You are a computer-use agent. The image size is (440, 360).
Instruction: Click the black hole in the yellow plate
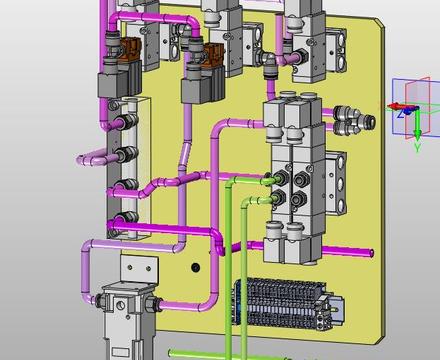[x=196, y=267]
